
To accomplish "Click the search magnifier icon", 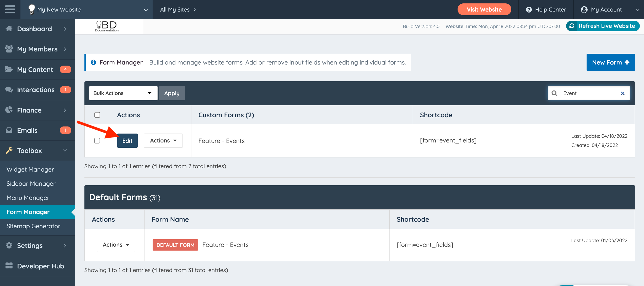I will tap(554, 93).
